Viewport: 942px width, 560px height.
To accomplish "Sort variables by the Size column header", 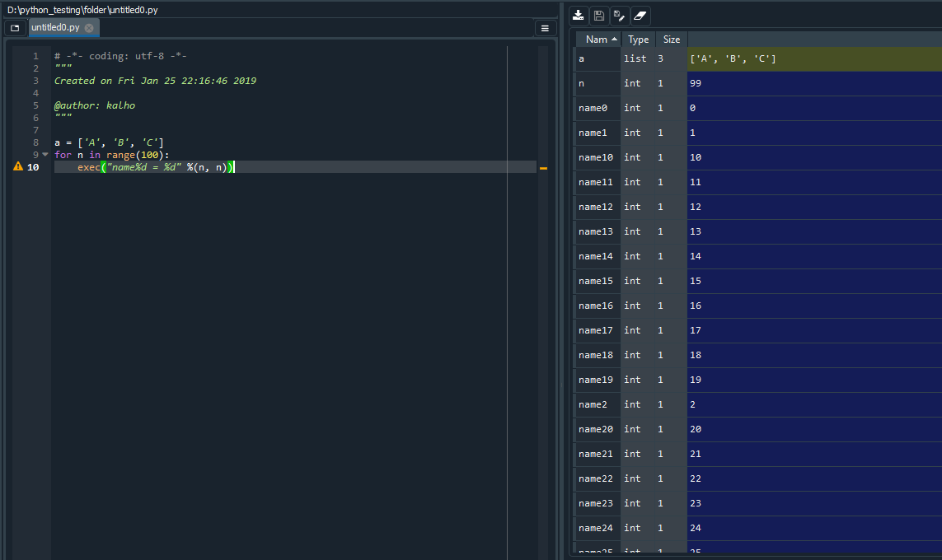I will pos(672,40).
